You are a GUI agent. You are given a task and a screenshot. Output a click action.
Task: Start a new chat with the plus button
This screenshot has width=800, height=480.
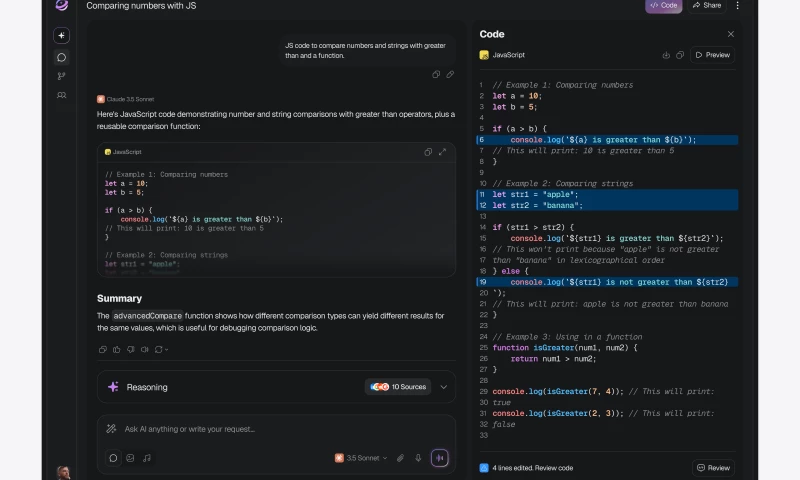[61, 36]
